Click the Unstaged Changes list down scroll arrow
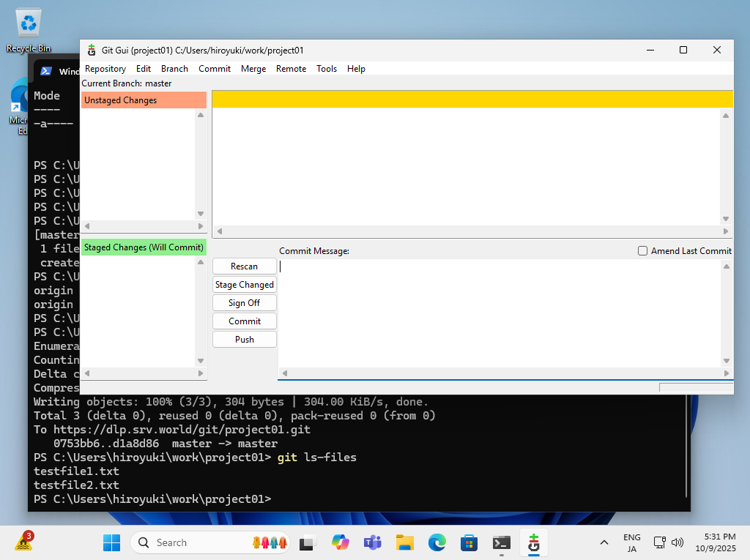 click(201, 214)
